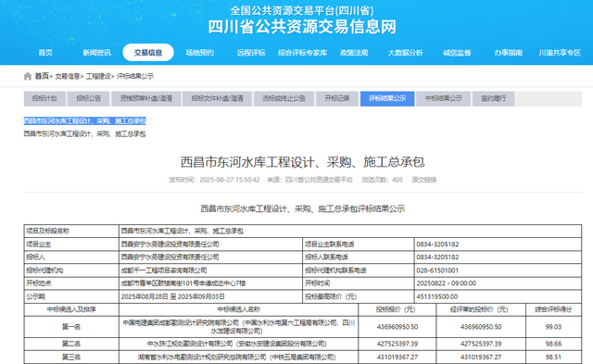Click the bid opening time 20250822 - 09:00:00
593x364 pixels.
pyautogui.click(x=447, y=283)
